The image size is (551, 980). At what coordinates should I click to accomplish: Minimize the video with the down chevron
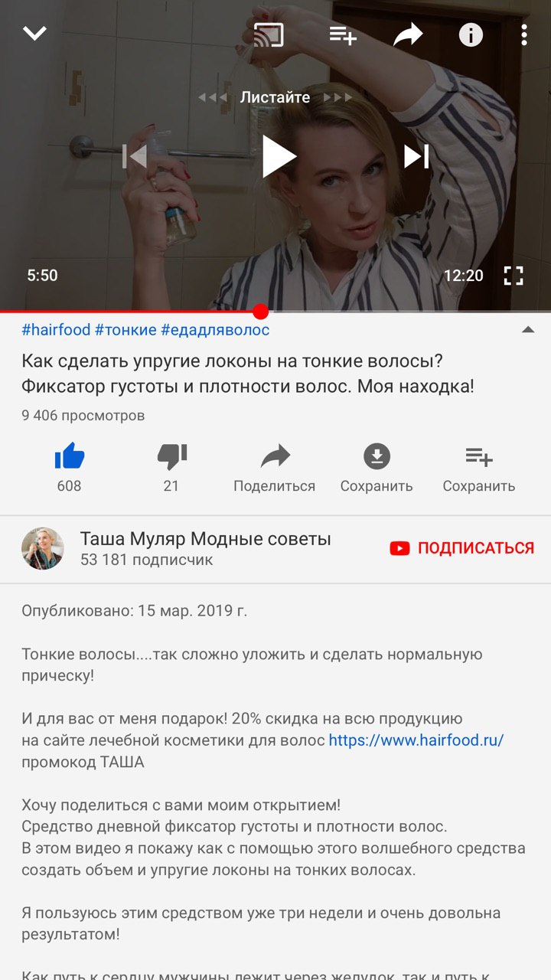click(35, 34)
